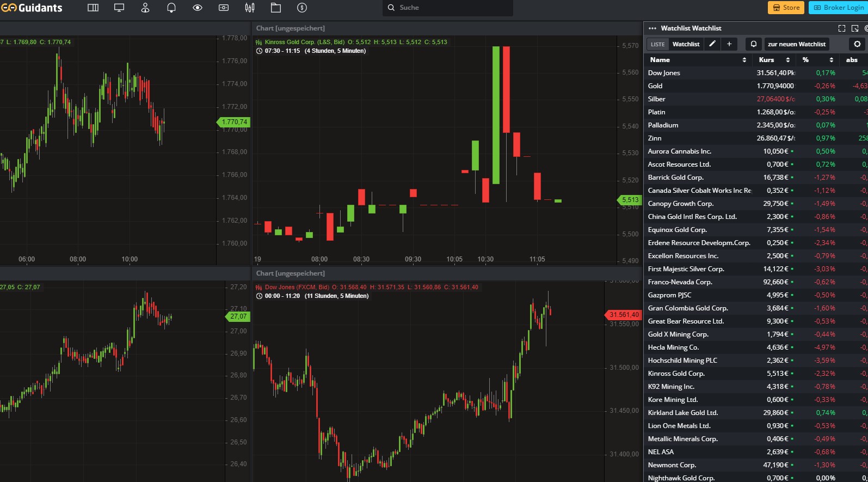Screen dimensions: 868x482
Task: Sort watchlist by Kurs column arrows
Action: click(787, 60)
